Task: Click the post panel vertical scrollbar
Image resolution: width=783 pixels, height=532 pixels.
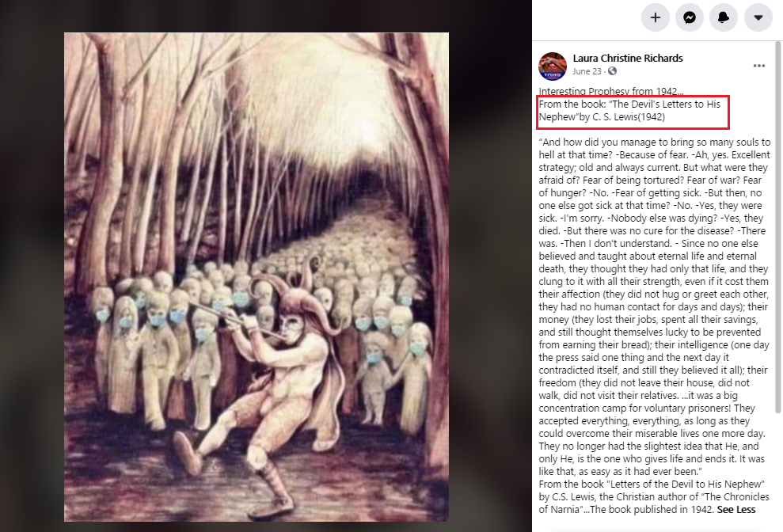Action: (x=778, y=227)
